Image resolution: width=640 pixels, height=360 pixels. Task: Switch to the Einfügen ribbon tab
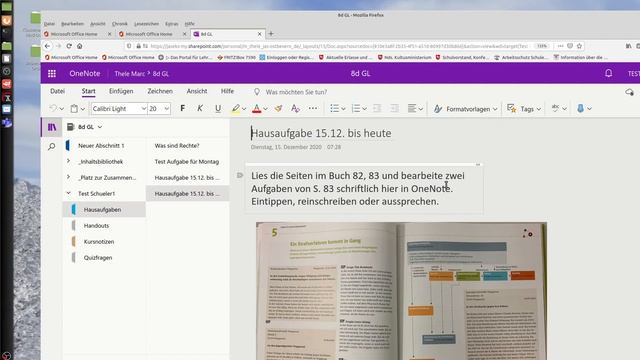(121, 91)
